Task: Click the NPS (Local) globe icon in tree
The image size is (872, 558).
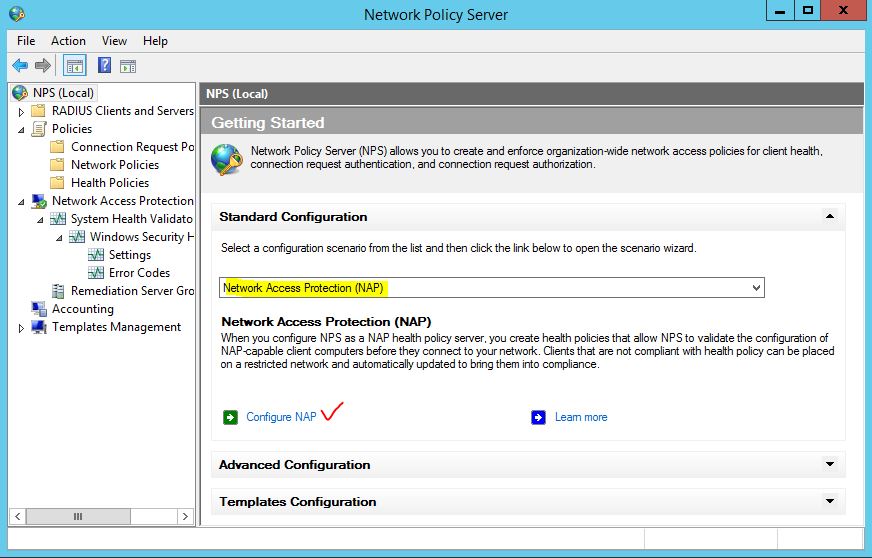Action: (19, 92)
